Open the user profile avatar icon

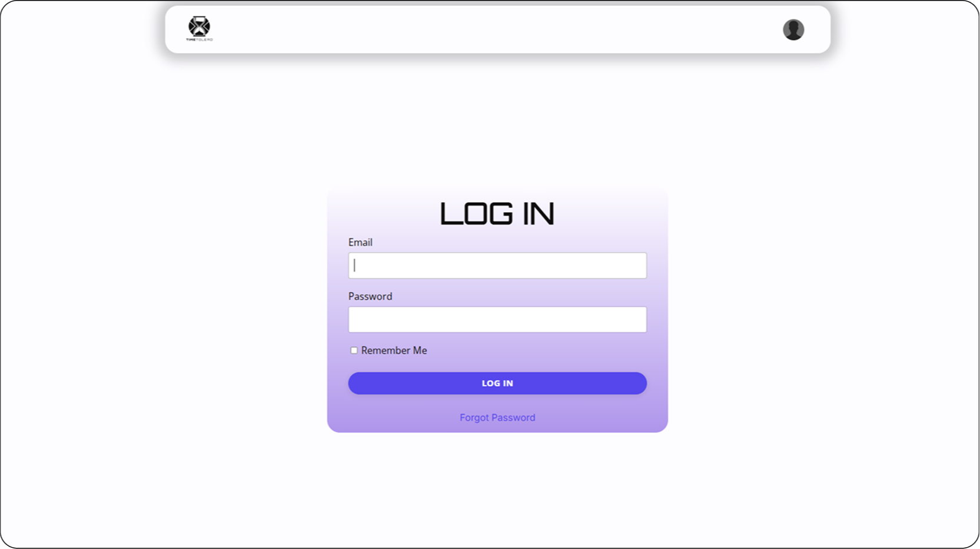(x=793, y=29)
